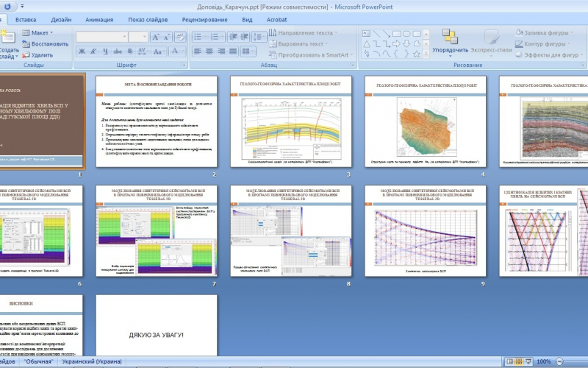Screen dimensions: 588x368
Task: Align text right in Абзац group
Action: [221, 52]
